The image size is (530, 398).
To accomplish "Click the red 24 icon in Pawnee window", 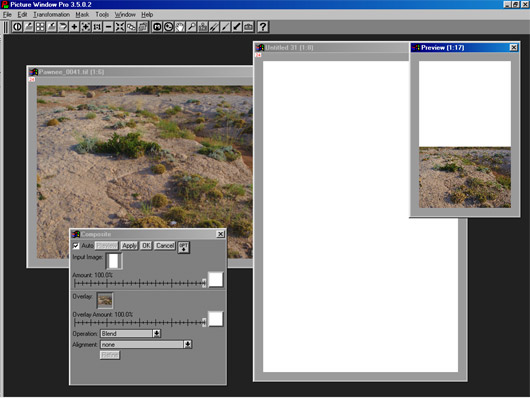I will point(32,79).
